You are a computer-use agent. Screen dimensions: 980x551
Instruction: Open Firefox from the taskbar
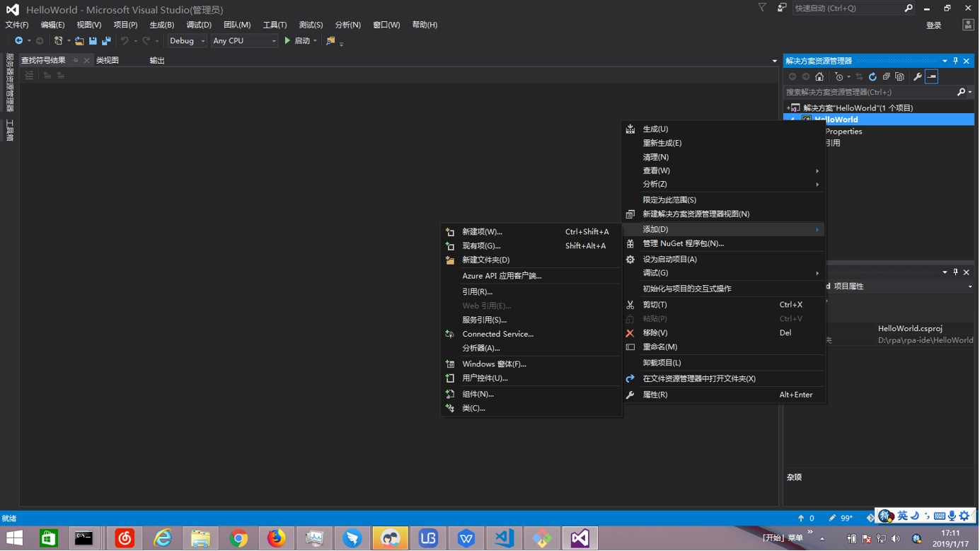pos(277,538)
